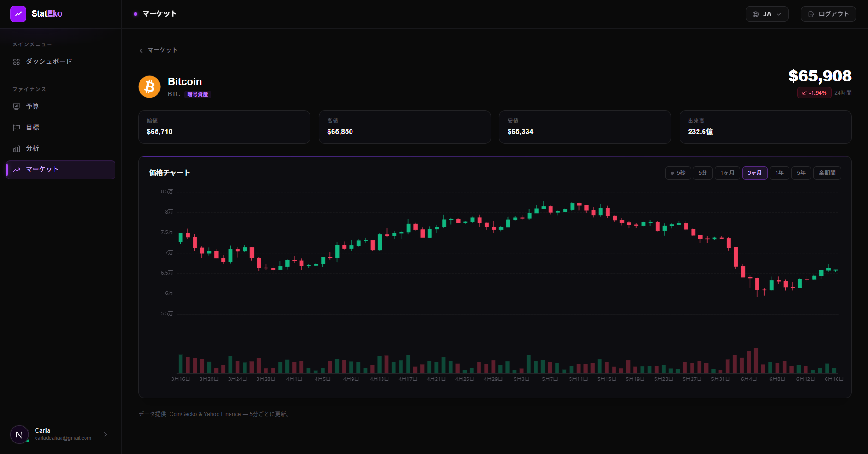This screenshot has width=868, height=454.
Task: Select the 全期間 chart range
Action: [x=827, y=173]
